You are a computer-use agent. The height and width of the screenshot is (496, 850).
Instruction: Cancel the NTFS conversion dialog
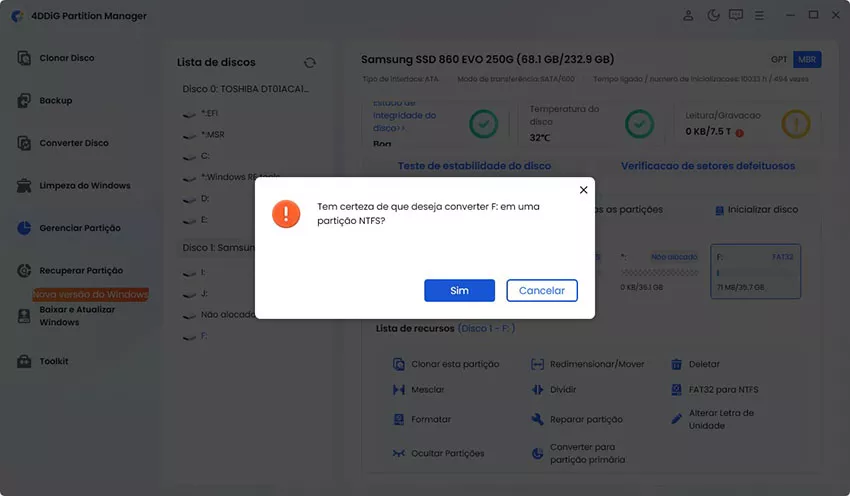[542, 291]
